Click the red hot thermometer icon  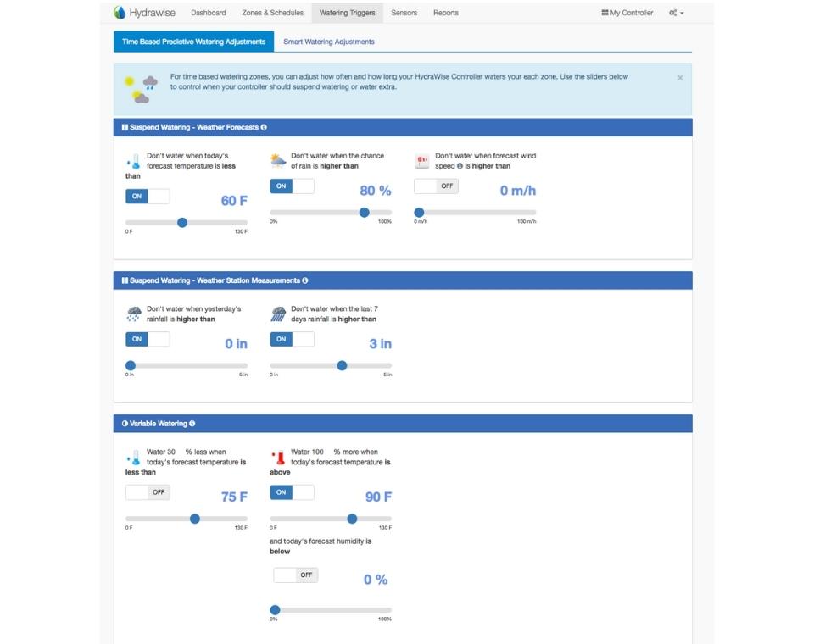(x=278, y=458)
